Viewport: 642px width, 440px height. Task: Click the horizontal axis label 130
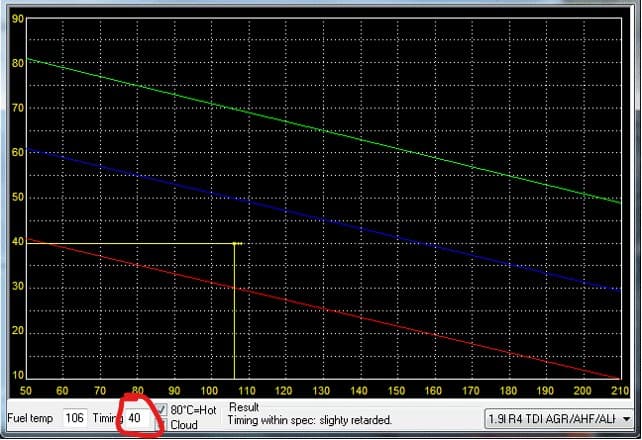click(321, 390)
